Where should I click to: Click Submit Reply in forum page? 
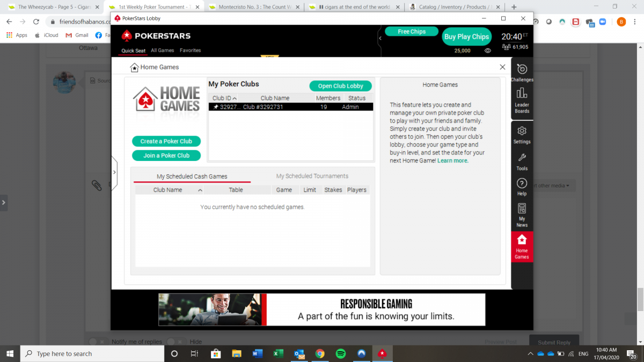click(554, 342)
